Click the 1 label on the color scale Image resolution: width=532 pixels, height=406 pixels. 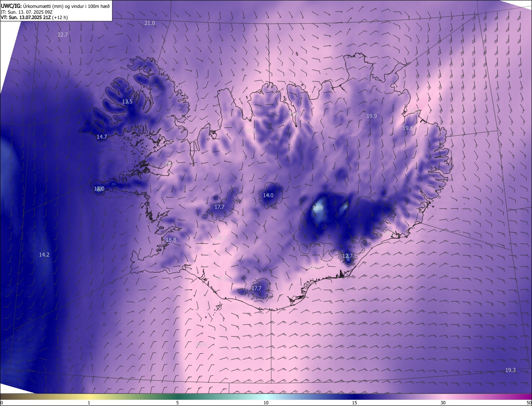click(89, 403)
